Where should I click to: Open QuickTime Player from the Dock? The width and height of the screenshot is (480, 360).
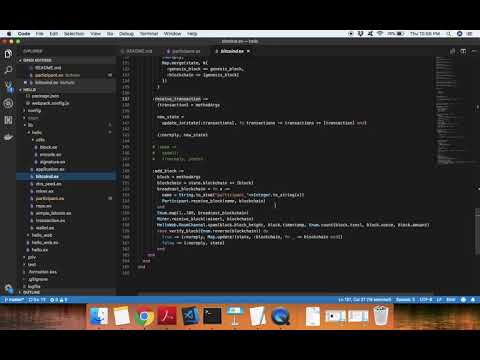click(280, 316)
